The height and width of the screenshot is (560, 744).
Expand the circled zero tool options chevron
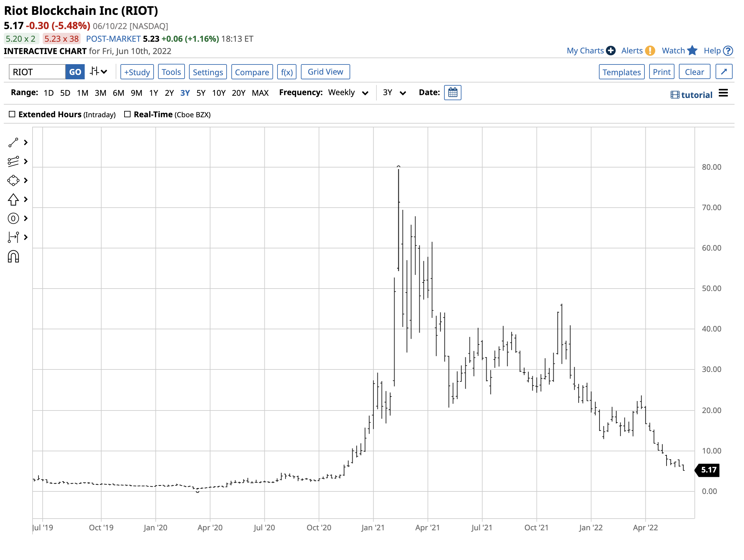[26, 219]
